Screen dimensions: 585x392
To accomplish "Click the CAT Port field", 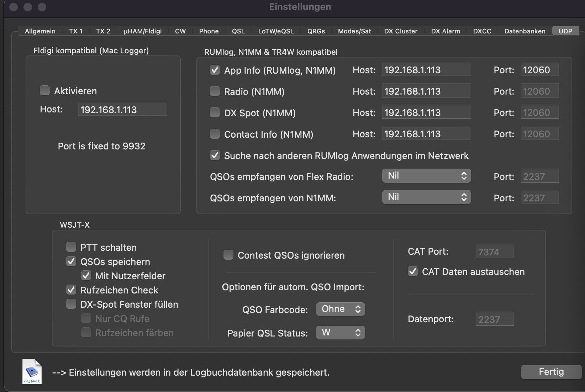I will [495, 251].
